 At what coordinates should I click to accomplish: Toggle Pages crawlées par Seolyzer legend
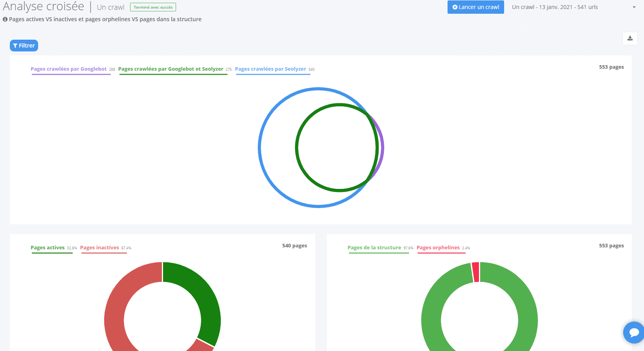(x=275, y=69)
